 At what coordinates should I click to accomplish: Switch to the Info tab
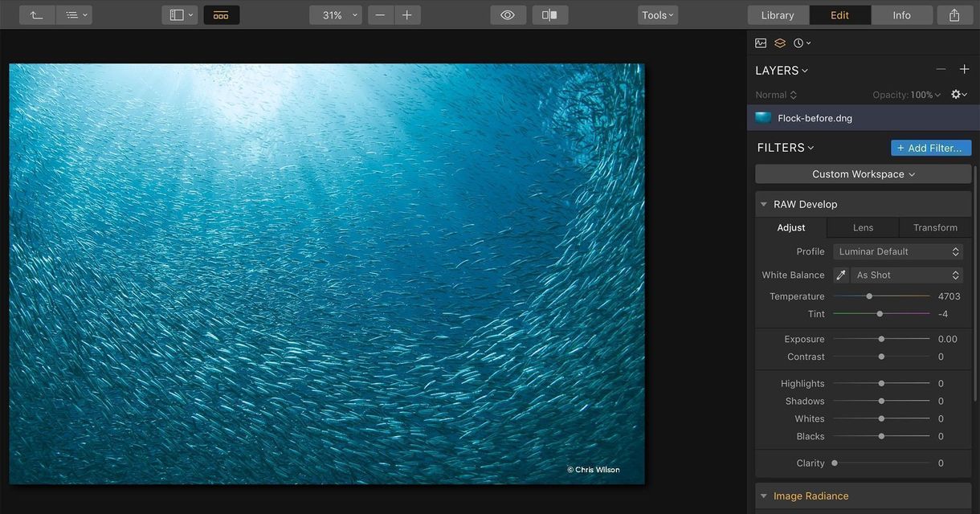901,14
